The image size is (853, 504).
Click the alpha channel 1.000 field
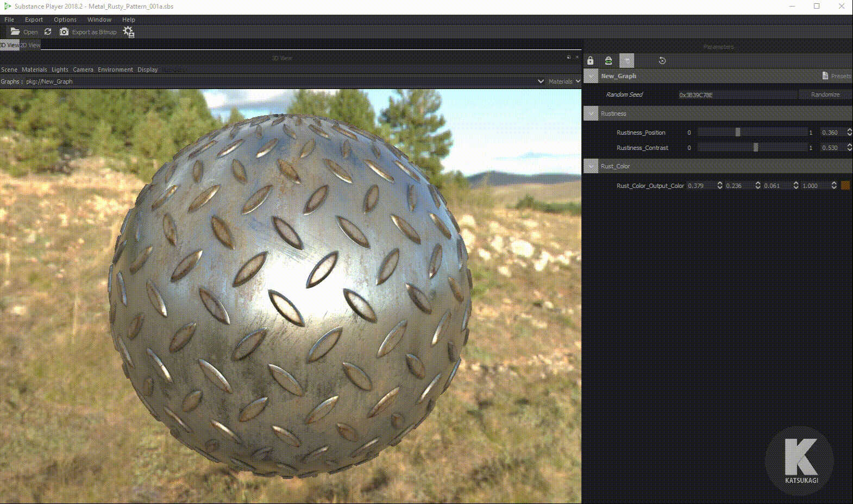click(x=816, y=186)
